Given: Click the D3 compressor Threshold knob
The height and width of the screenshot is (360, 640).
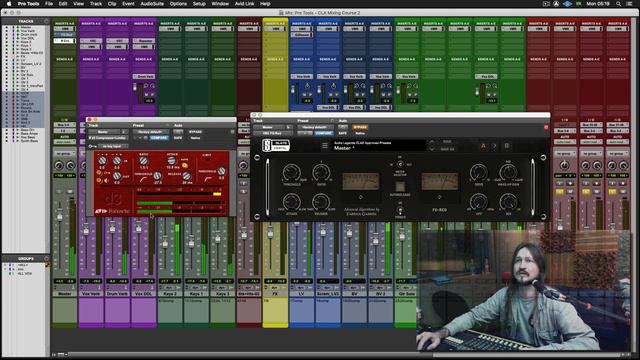Looking at the screenshot, I should tap(157, 176).
